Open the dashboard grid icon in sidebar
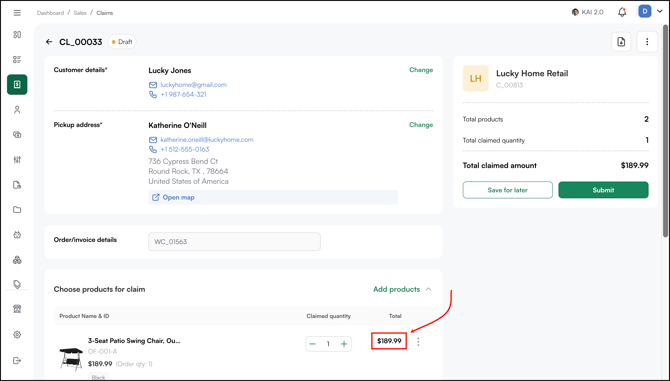Screen dimensions: 670x381 tap(17, 35)
